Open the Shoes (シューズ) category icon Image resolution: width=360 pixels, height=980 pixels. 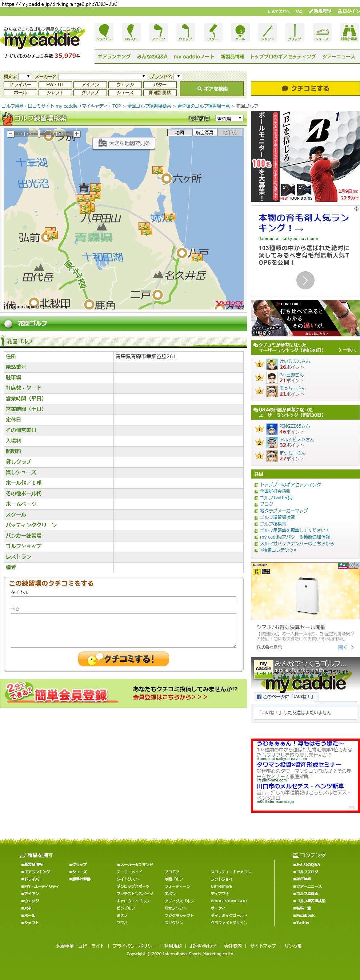point(321,32)
